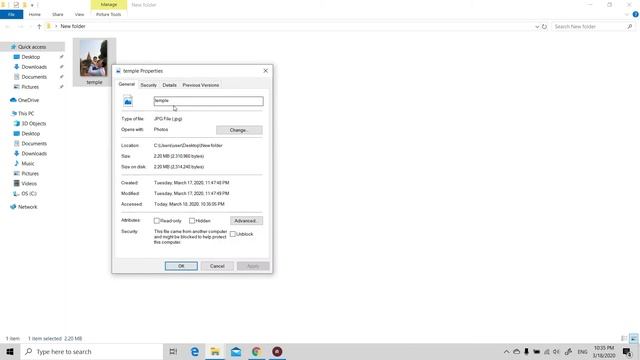Click the Manage contextual tab
Image resolution: width=640 pixels, height=360 pixels.
click(x=109, y=4)
